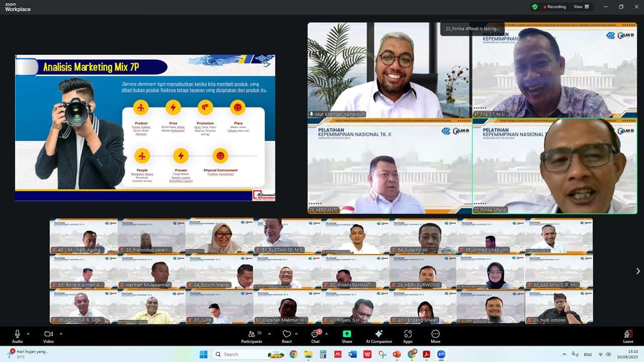The height and width of the screenshot is (362, 644).
Task: Open the Chat panel
Action: (x=315, y=337)
